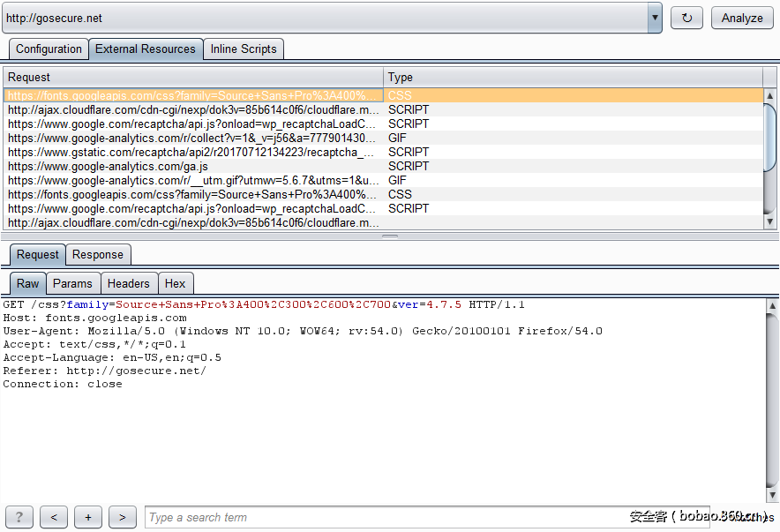
Task: Select the gstatic recaptcha request row
Action: click(192, 153)
